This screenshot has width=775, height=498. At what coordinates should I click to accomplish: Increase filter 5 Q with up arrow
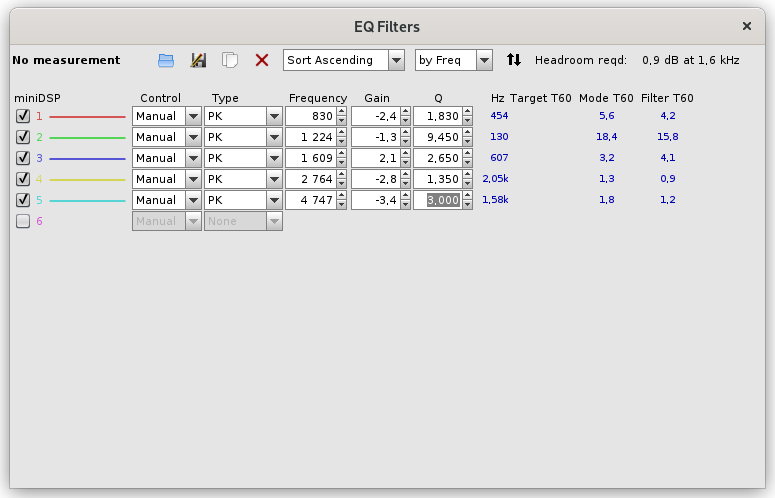(x=468, y=196)
